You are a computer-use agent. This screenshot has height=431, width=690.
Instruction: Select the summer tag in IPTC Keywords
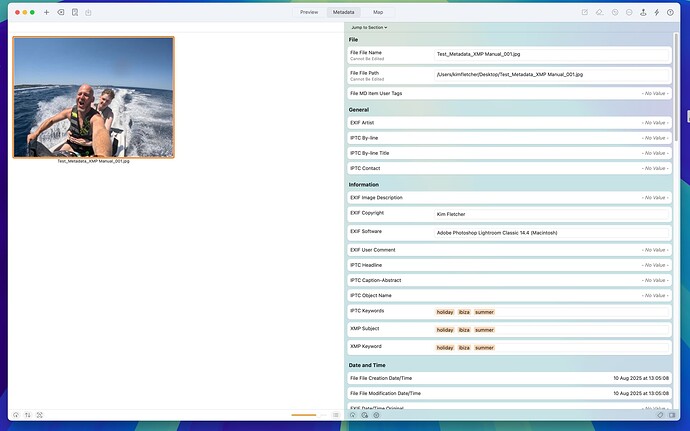click(x=484, y=312)
